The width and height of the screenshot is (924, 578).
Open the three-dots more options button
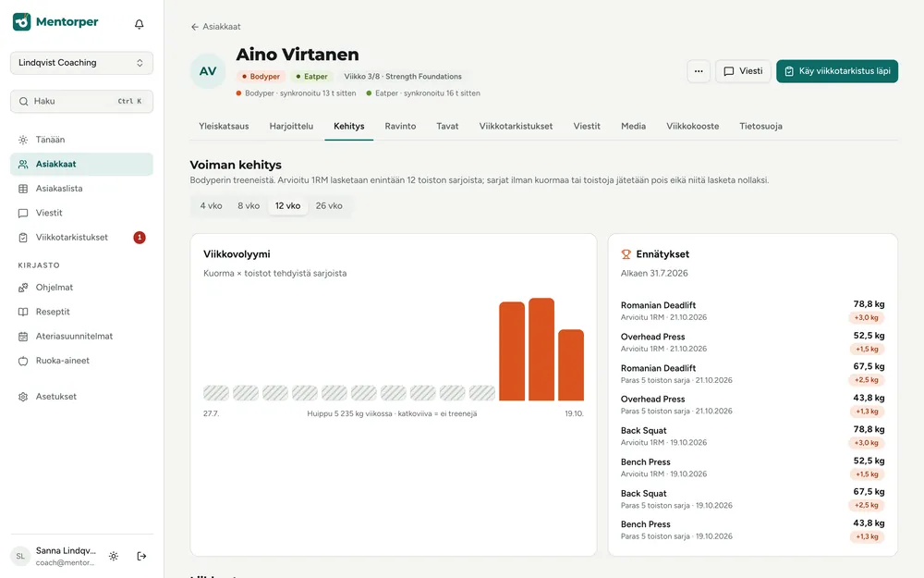(699, 71)
